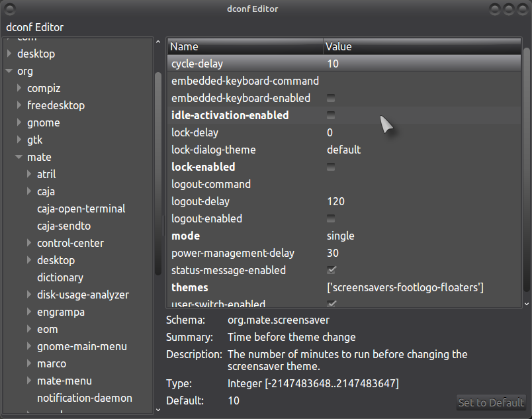Viewport: 532px width, 419px height.
Task: Select the mode key name
Action: click(x=185, y=236)
